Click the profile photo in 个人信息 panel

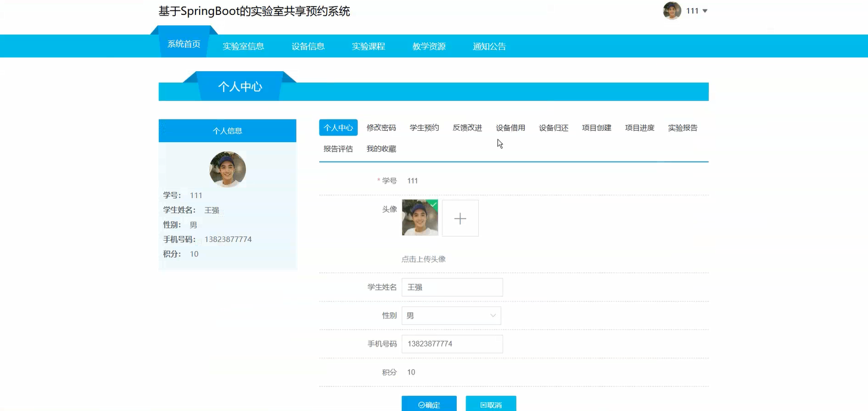pos(227,169)
